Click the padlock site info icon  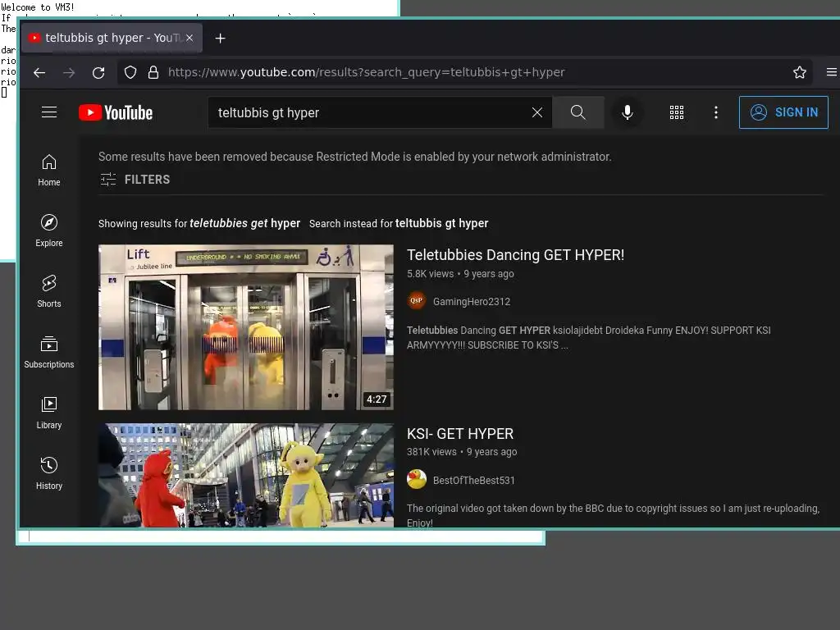[153, 72]
